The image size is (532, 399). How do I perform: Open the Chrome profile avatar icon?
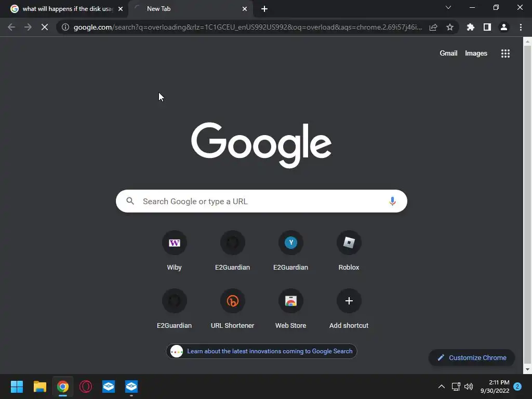[504, 27]
